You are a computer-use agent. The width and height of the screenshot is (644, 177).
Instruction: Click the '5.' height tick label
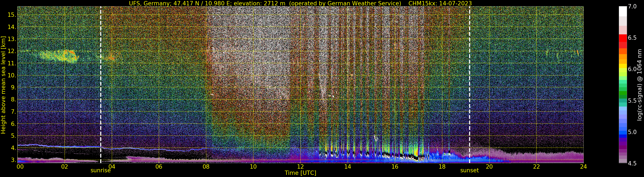(14, 136)
